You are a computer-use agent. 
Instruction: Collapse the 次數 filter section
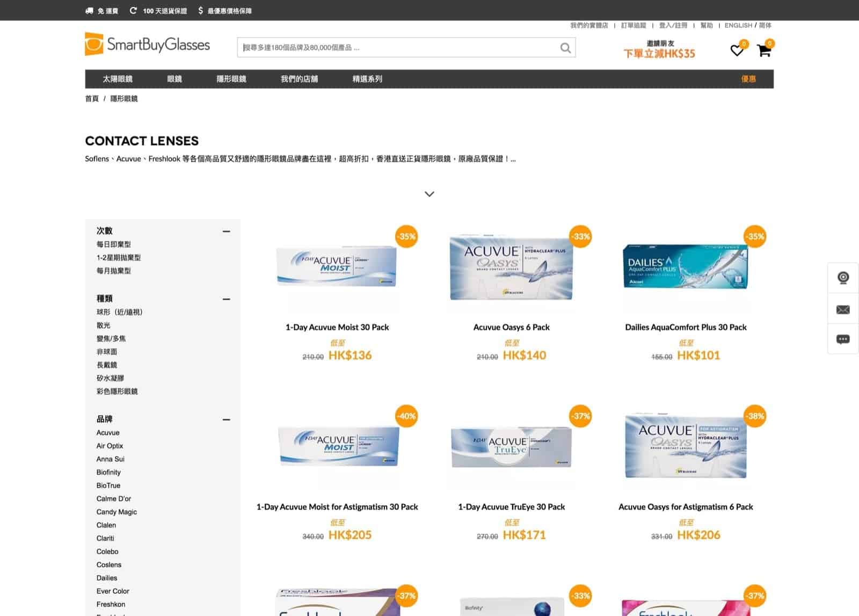tap(227, 231)
